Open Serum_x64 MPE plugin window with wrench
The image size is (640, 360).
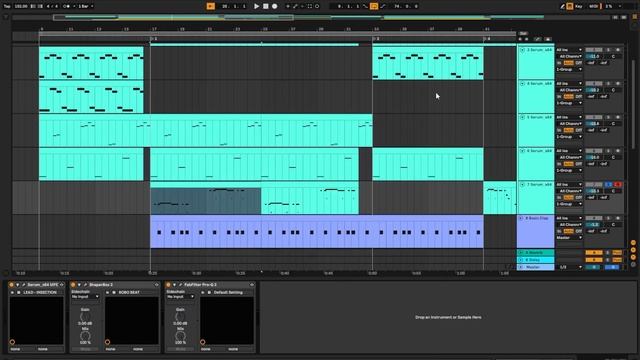[x=24, y=284]
